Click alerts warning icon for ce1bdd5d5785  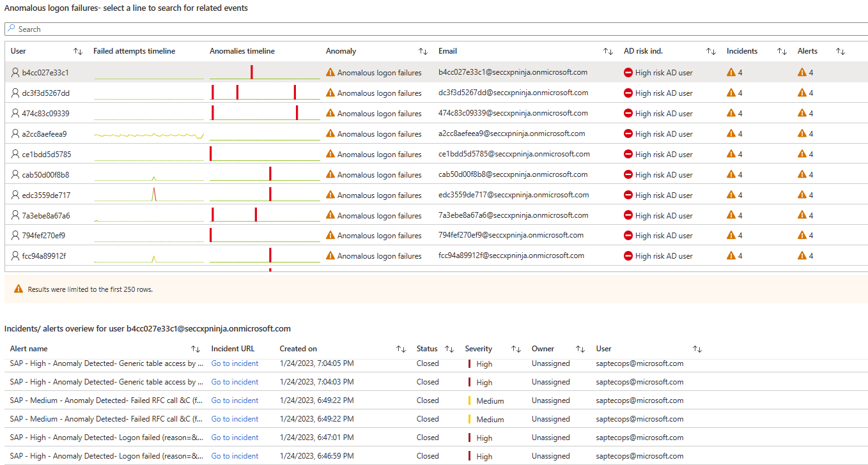tap(802, 154)
